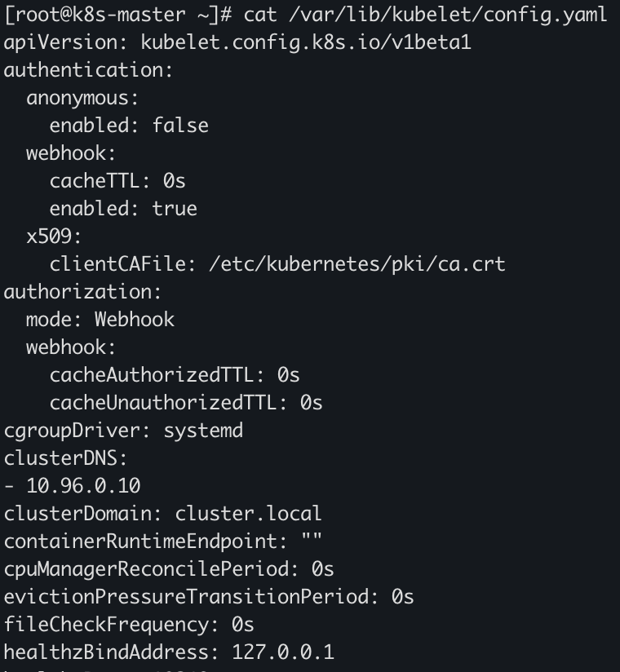Click the healthzBindAddress 127.0.0.1 line

click(x=169, y=652)
